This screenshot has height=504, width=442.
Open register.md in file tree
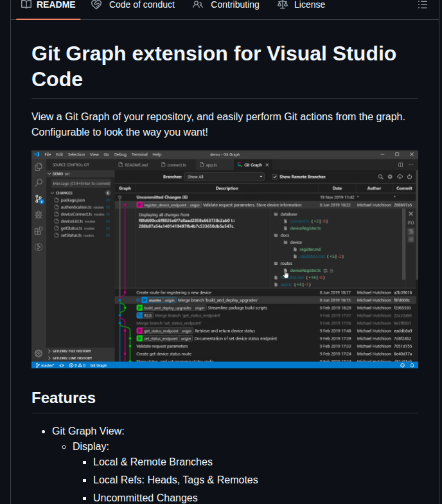coord(310,249)
